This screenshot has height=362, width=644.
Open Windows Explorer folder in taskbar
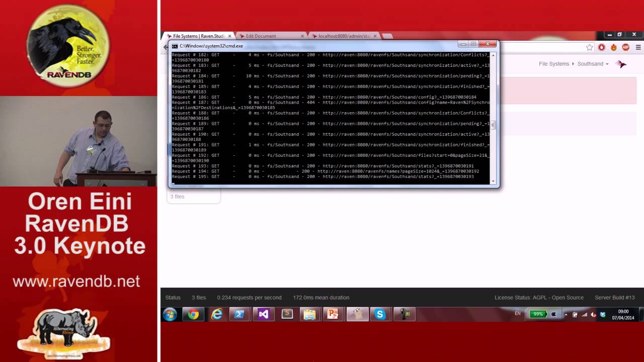310,315
